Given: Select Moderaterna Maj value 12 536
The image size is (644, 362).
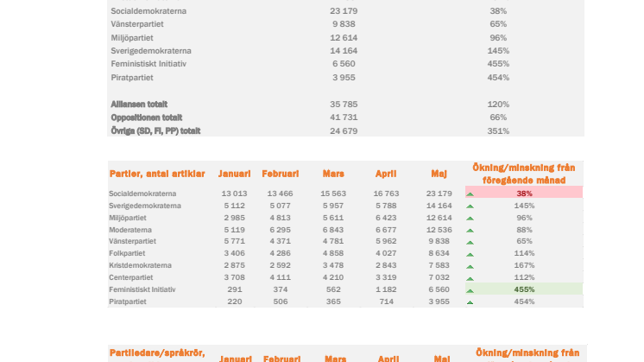Looking at the screenshot, I should [x=439, y=230].
